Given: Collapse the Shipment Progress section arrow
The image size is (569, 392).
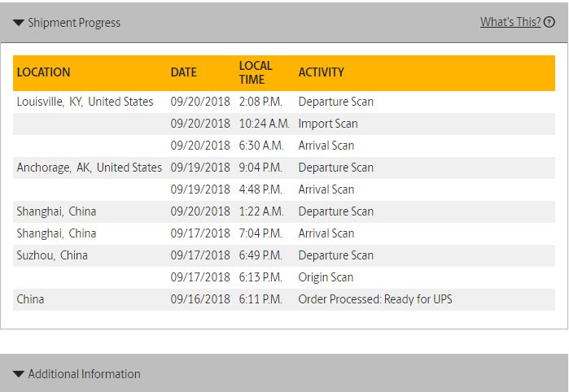Looking at the screenshot, I should pyautogui.click(x=19, y=23).
